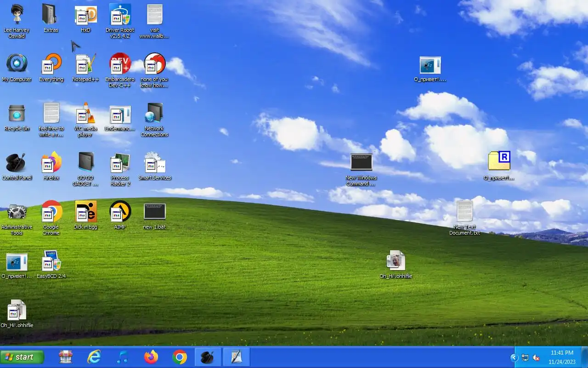This screenshot has height=368, width=588.
Task: Open the Control Panel desktop icon
Action: (x=17, y=166)
